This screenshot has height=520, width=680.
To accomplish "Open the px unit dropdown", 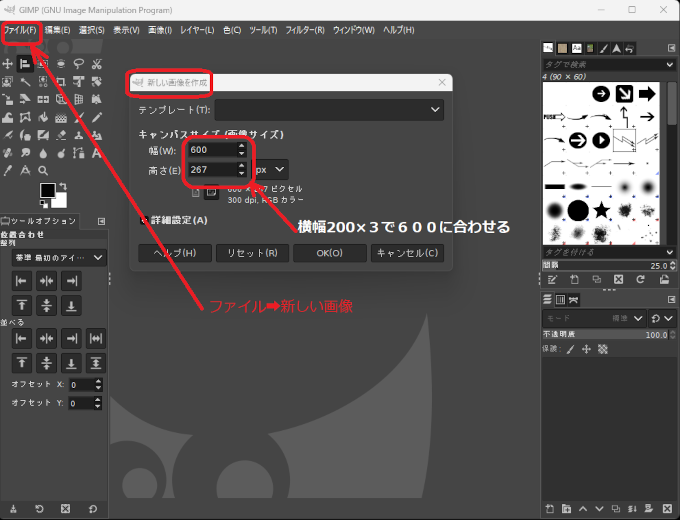I will [x=270, y=170].
